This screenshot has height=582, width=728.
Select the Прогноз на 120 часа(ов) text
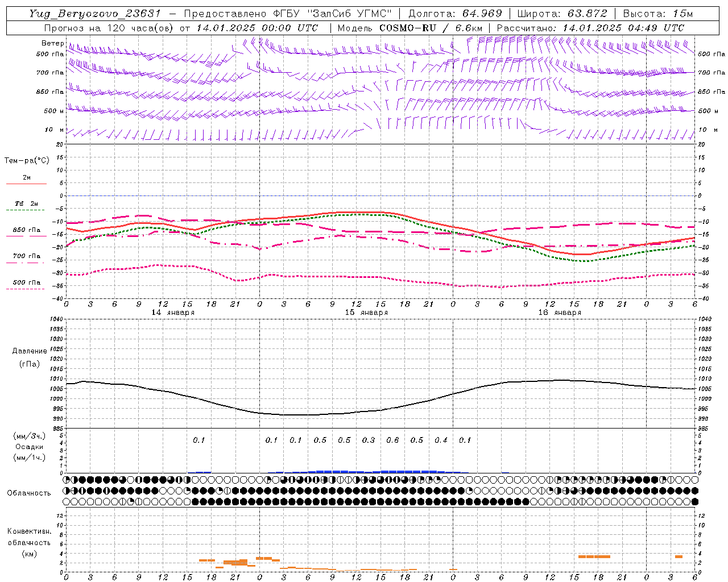click(x=109, y=27)
